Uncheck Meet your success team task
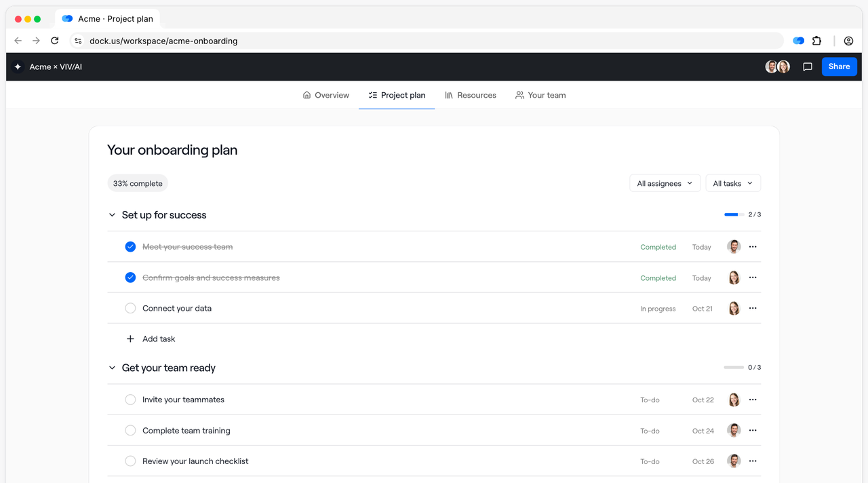Viewport: 868px width, 483px height. pos(130,247)
